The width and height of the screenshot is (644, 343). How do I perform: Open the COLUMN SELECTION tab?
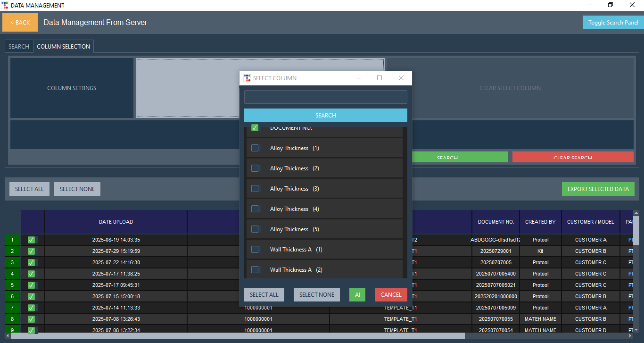[63, 47]
